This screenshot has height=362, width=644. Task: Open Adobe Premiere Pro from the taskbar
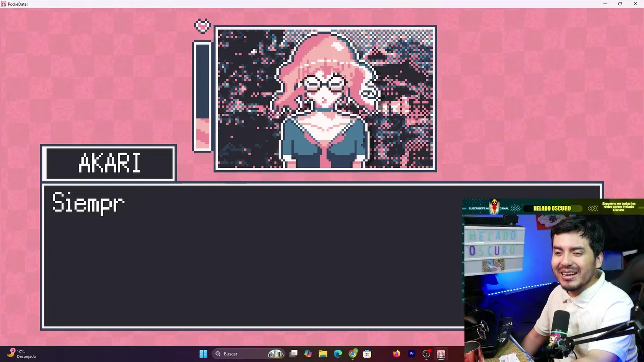[412, 354]
